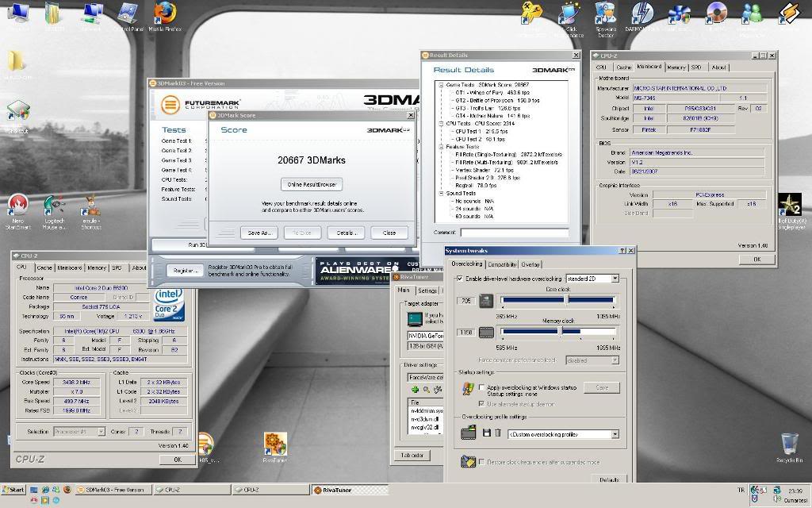The height and width of the screenshot is (508, 812).
Task: Toggle Restore clock frequencies after suspended mode
Action: click(481, 461)
